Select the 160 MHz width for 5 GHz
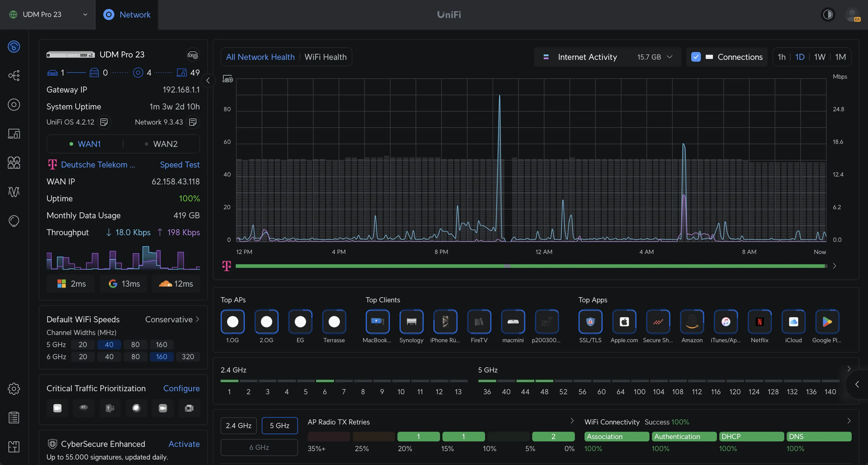 [161, 345]
